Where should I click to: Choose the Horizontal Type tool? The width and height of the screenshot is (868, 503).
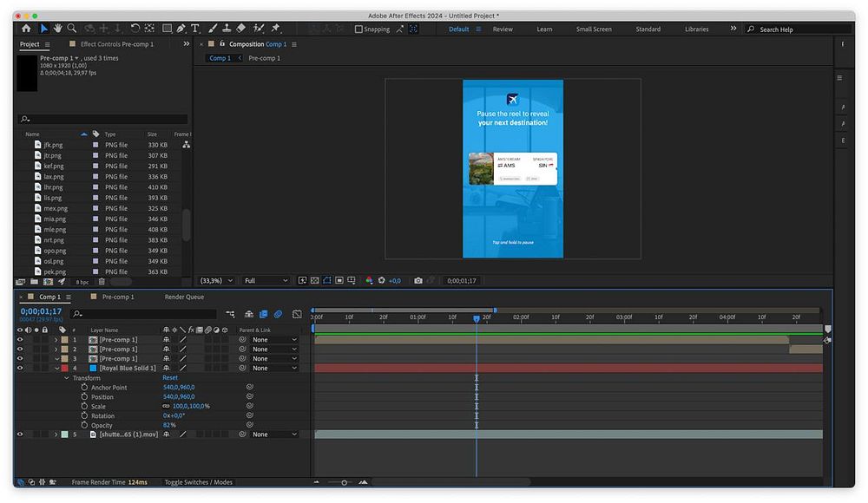tap(194, 29)
